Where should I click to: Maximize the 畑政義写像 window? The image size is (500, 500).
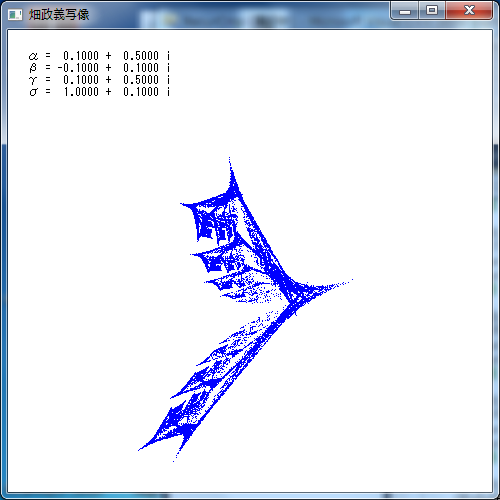[432, 11]
